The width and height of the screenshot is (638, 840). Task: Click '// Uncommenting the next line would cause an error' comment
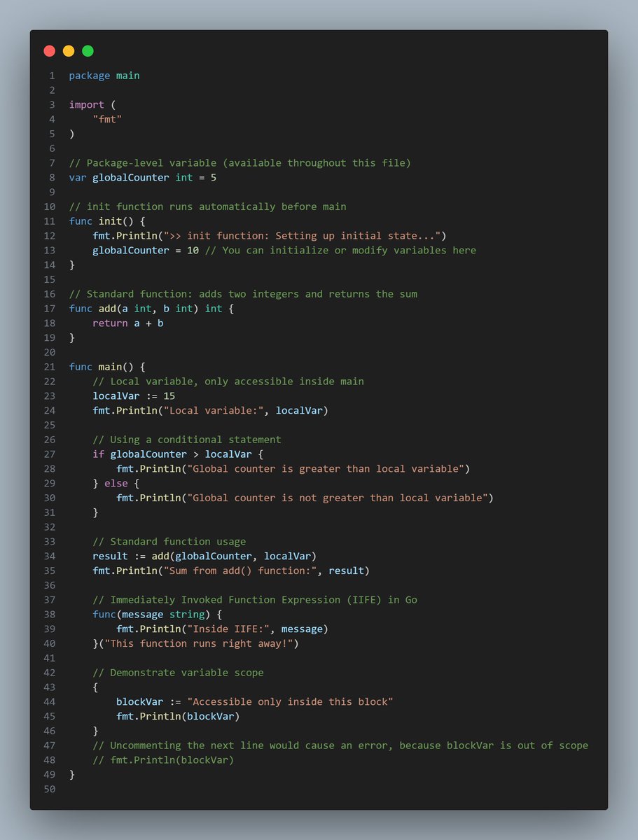(340, 745)
